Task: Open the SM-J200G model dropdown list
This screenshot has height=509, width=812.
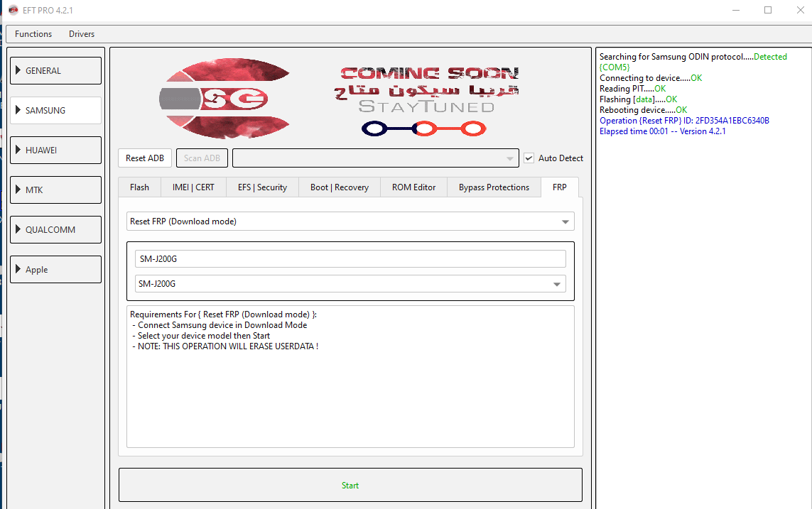Action: pyautogui.click(x=351, y=284)
